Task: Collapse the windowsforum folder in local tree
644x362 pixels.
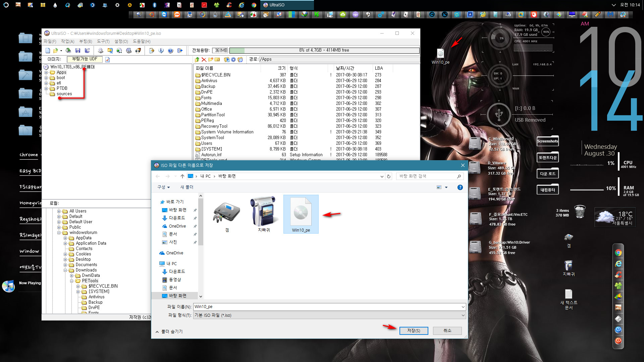Action: [x=59, y=233]
